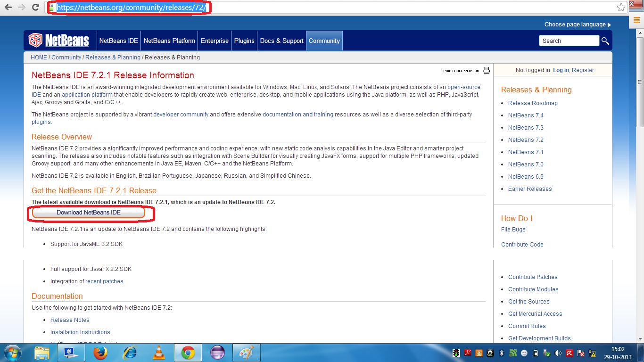
Task: Click the File Bugs link
Action: click(x=513, y=230)
